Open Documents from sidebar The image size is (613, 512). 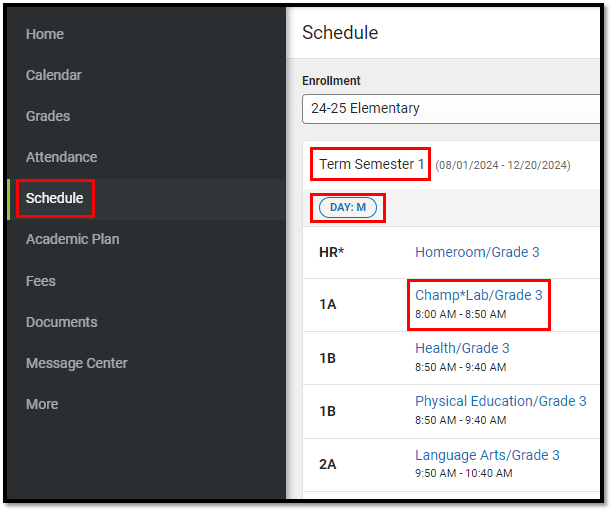click(61, 322)
